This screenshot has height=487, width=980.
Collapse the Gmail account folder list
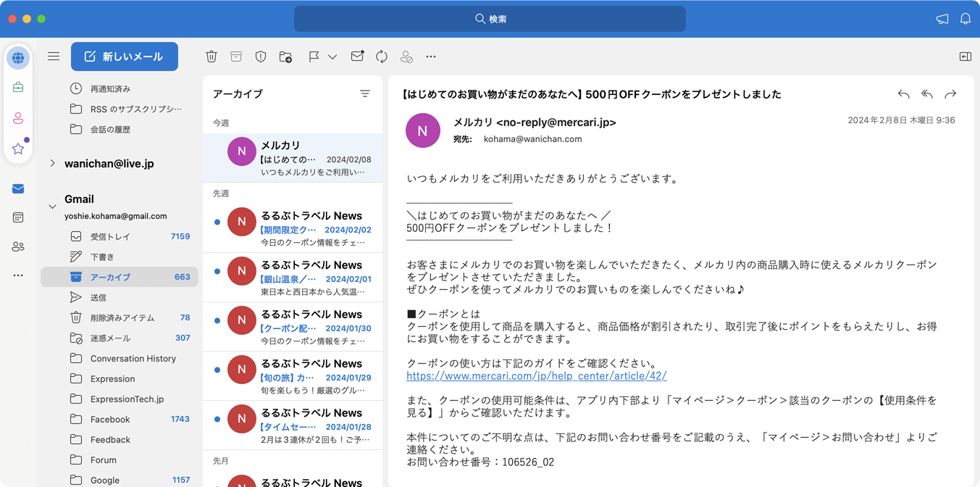52,207
